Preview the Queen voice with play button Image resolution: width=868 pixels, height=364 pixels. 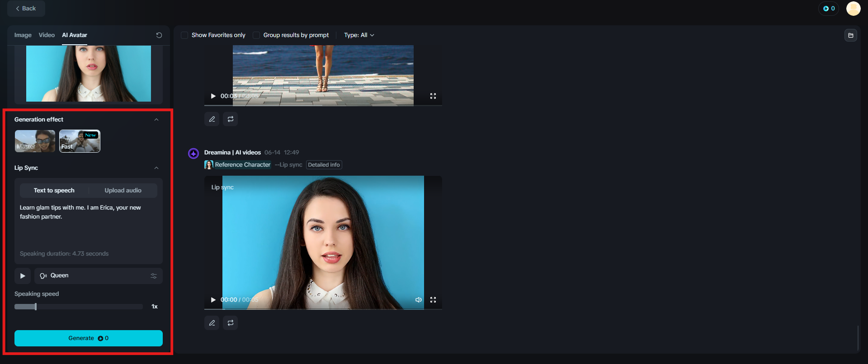23,276
